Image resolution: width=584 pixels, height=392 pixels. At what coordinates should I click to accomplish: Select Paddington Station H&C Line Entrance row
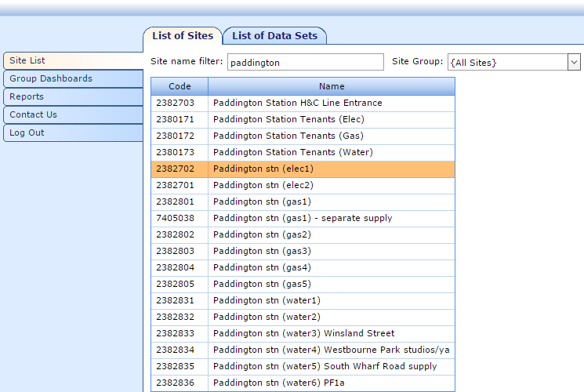tap(303, 103)
